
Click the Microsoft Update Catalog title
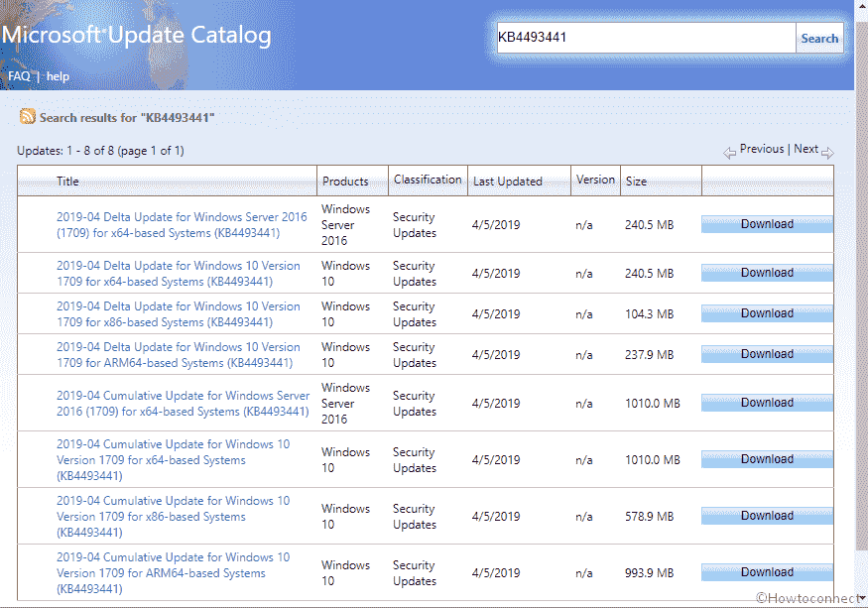coord(136,35)
